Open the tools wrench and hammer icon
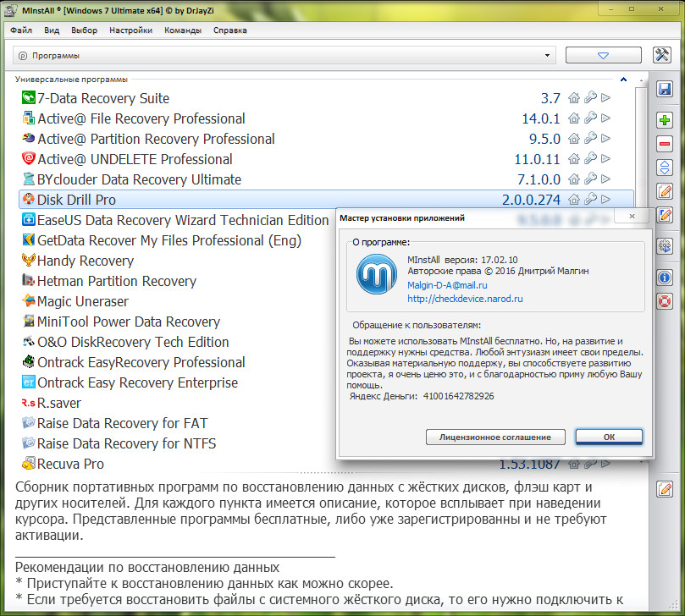685x616 pixels. tap(662, 55)
